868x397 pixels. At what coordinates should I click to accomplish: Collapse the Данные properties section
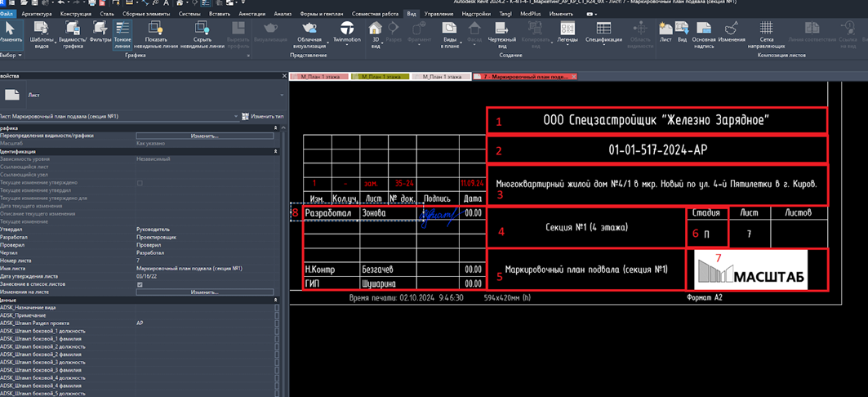[x=276, y=300]
